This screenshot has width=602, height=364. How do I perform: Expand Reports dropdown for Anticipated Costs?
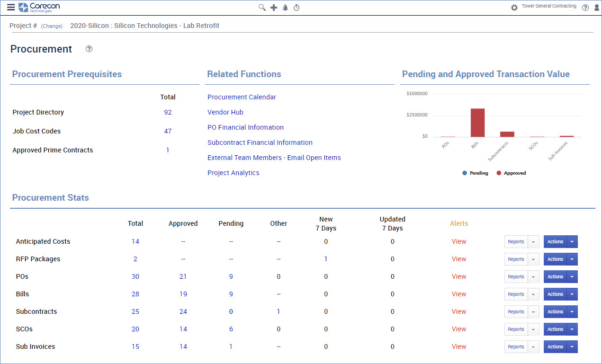[x=534, y=242]
